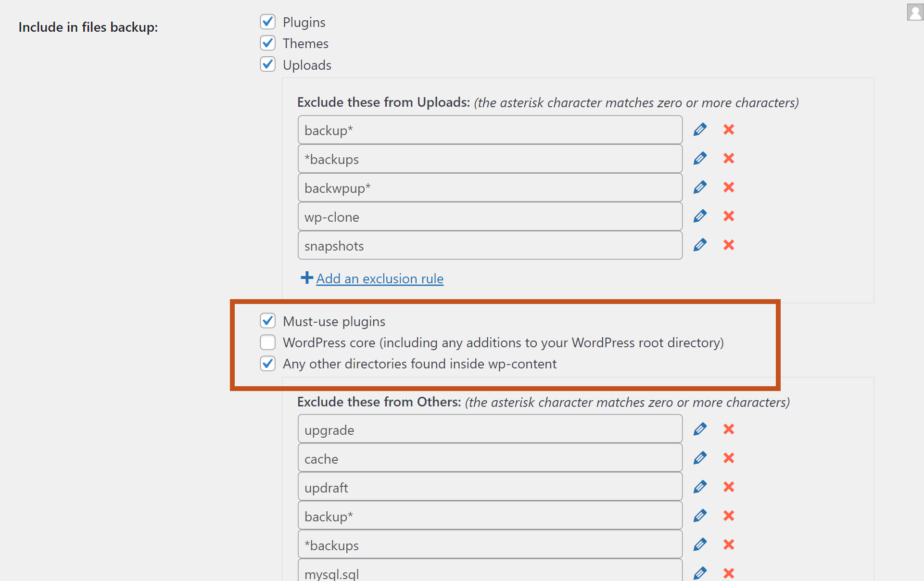This screenshot has height=581, width=924.
Task: Delete the upgrade exclusion rule
Action: tap(729, 429)
